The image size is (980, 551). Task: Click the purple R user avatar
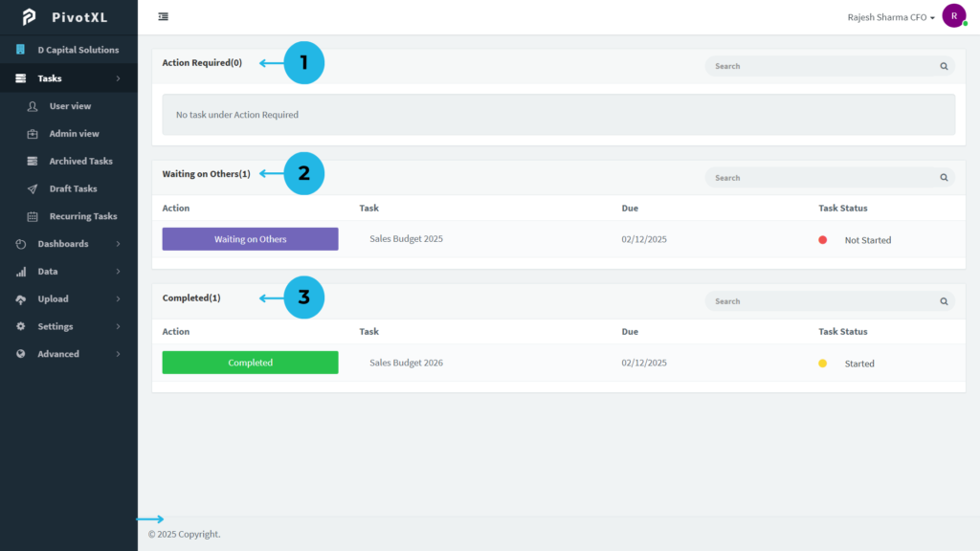954,16
